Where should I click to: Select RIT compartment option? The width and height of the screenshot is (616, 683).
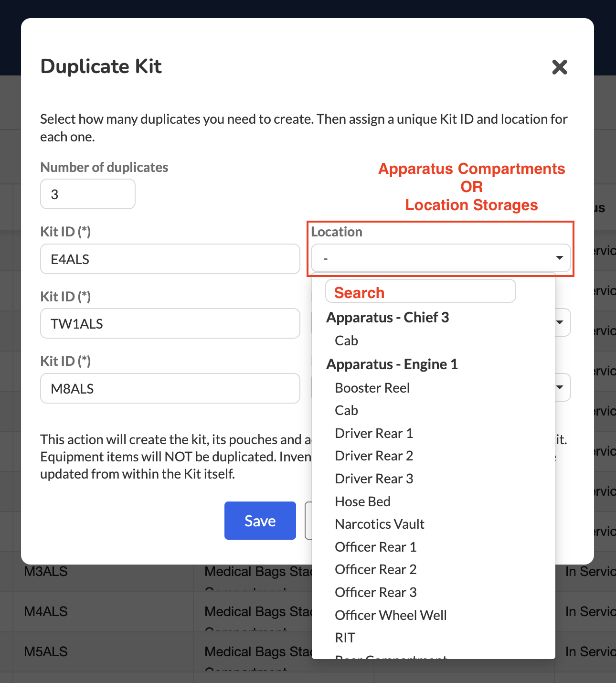pyautogui.click(x=345, y=638)
